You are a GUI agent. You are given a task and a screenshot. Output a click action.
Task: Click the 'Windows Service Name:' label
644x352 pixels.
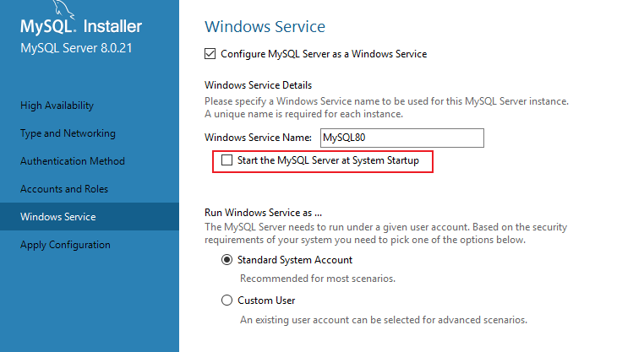pos(258,138)
